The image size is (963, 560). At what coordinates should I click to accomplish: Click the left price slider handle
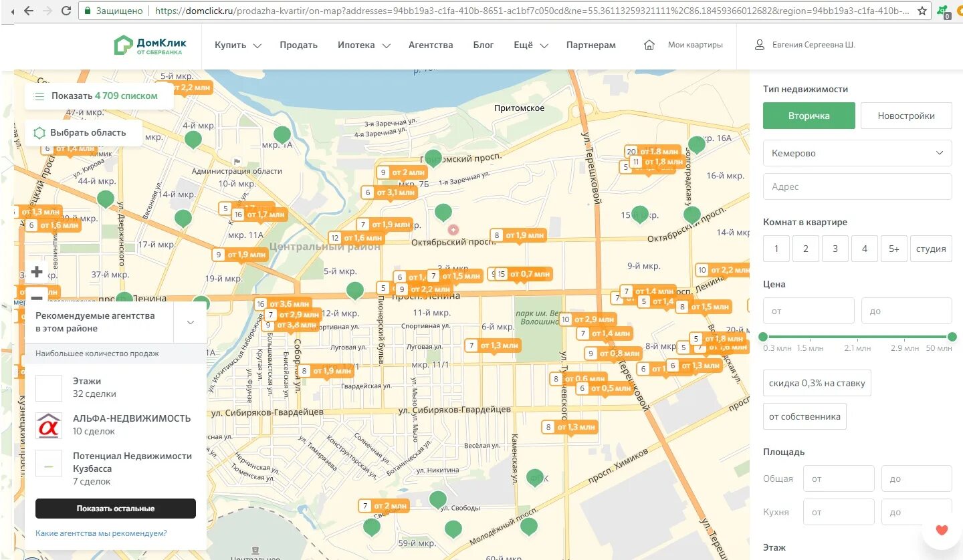click(763, 337)
